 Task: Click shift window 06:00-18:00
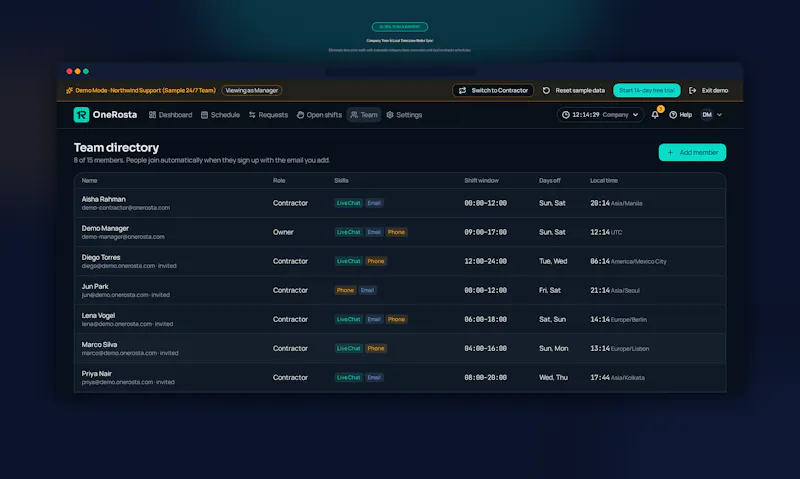485,319
